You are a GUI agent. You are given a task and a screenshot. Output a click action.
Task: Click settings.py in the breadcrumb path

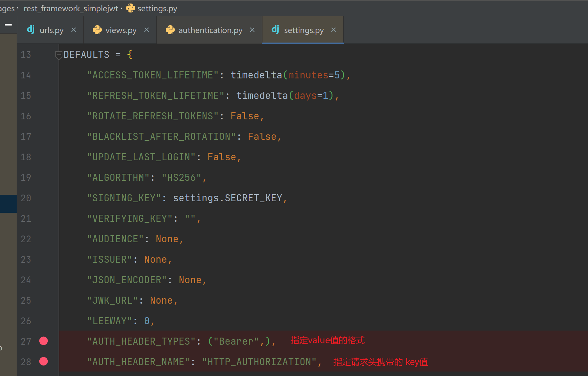157,8
